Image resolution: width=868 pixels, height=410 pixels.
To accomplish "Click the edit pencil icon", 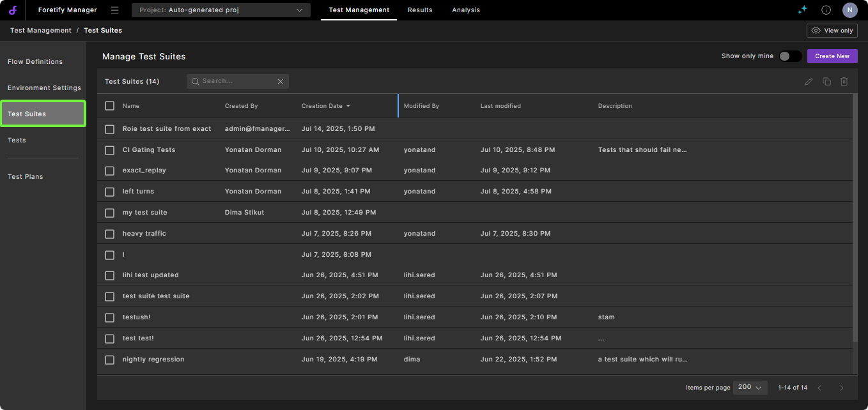I will [x=809, y=82].
